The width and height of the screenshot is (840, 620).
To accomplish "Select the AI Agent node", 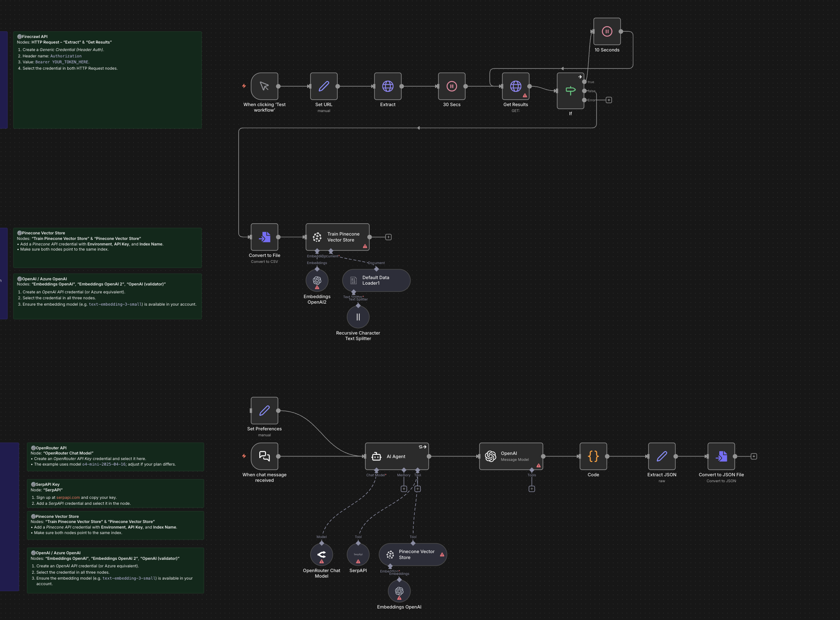I will [397, 456].
